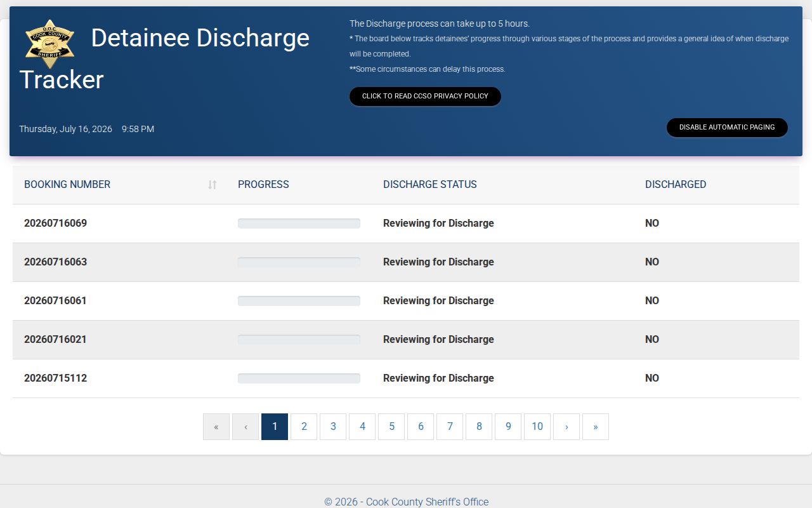812x508 pixels.
Task: Select booking number 20260715112
Action: 56,378
